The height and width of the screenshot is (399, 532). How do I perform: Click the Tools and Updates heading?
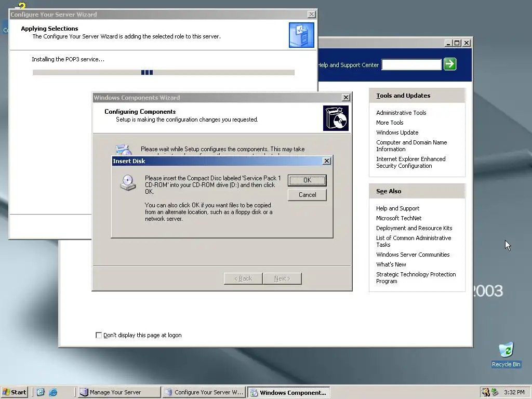coord(403,96)
